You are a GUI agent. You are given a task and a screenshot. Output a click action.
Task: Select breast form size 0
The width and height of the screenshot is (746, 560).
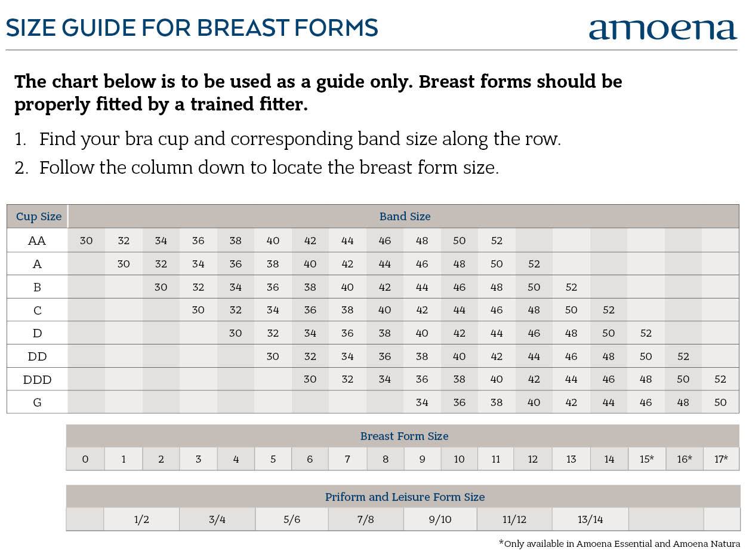(85, 460)
